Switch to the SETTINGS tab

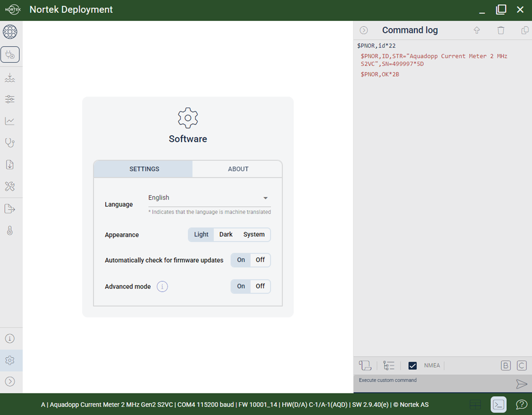[143, 169]
